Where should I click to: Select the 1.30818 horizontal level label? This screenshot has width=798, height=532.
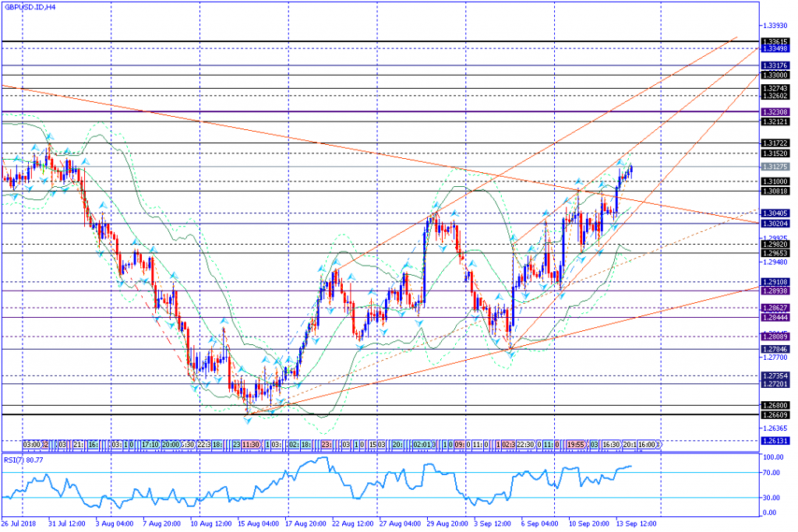775,191
